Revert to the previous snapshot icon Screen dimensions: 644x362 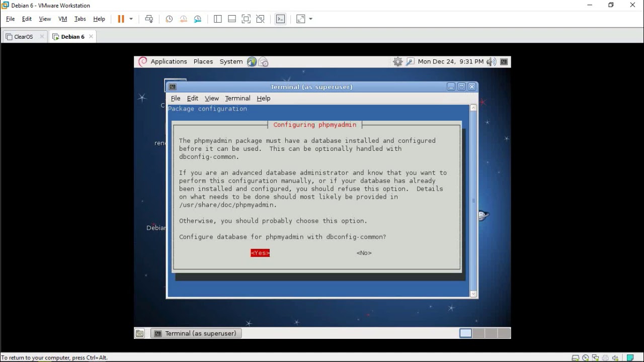pos(183,19)
